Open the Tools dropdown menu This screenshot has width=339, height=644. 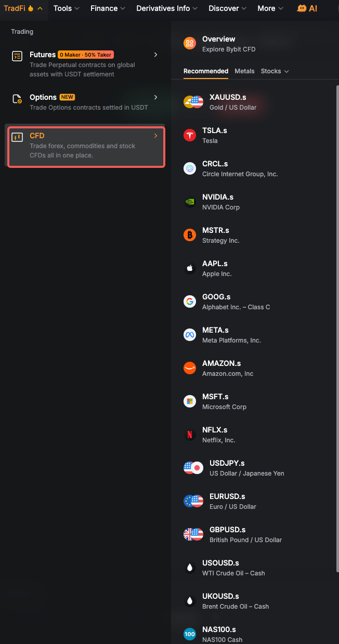tap(67, 8)
